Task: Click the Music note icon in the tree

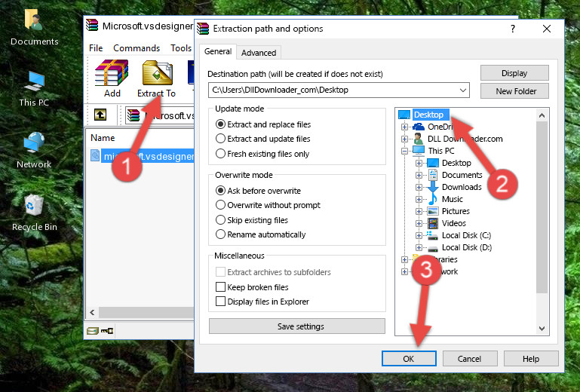Action: (x=433, y=199)
